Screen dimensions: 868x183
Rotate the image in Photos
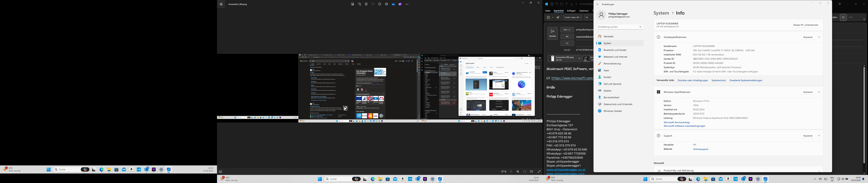click(x=360, y=4)
